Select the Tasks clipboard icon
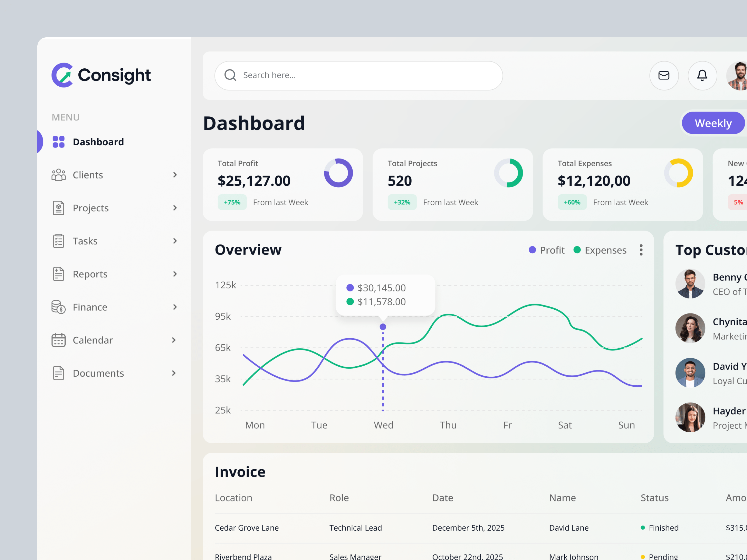 (58, 241)
